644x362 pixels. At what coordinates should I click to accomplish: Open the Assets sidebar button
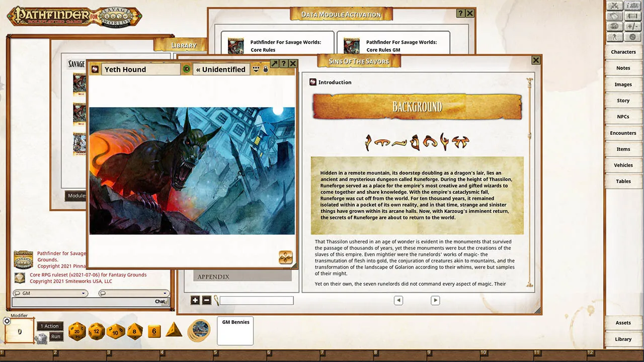click(623, 323)
